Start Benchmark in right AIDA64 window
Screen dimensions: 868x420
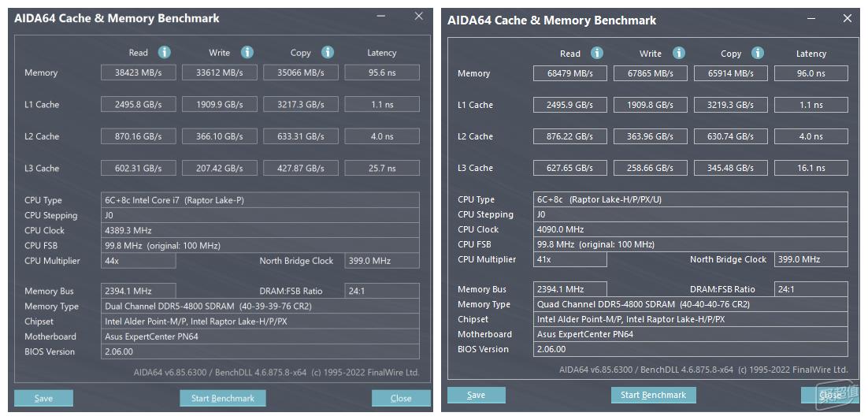click(653, 395)
